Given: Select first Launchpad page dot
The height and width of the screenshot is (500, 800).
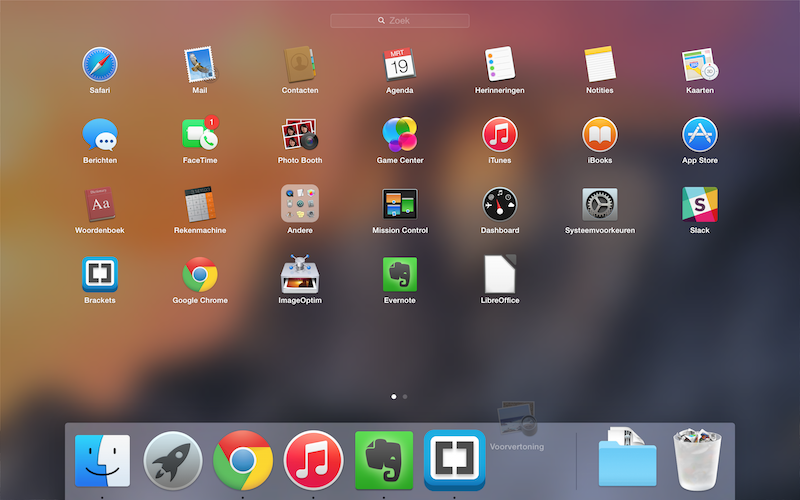Looking at the screenshot, I should [x=393, y=396].
